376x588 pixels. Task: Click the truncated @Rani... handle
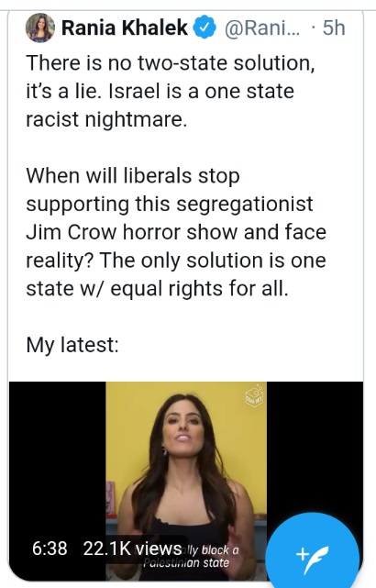pyautogui.click(x=262, y=28)
